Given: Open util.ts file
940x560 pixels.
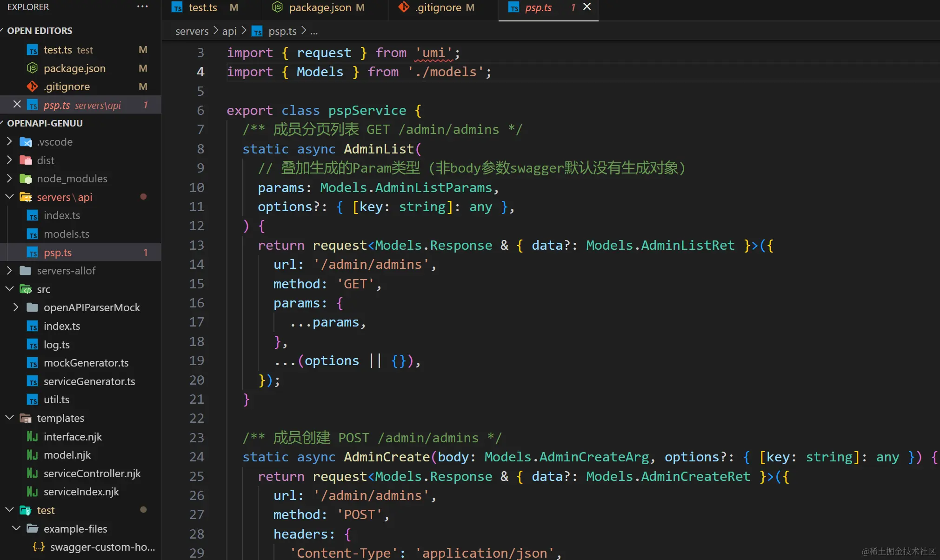Looking at the screenshot, I should point(80,399).
